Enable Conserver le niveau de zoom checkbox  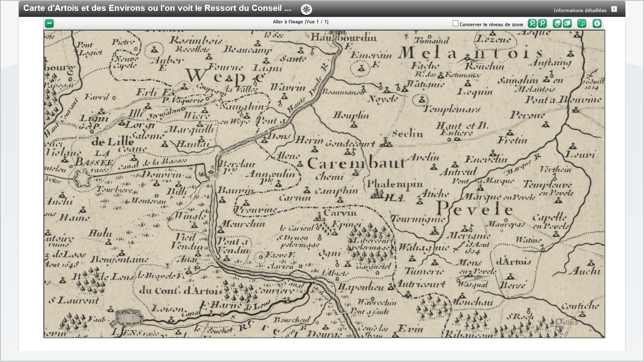(456, 23)
